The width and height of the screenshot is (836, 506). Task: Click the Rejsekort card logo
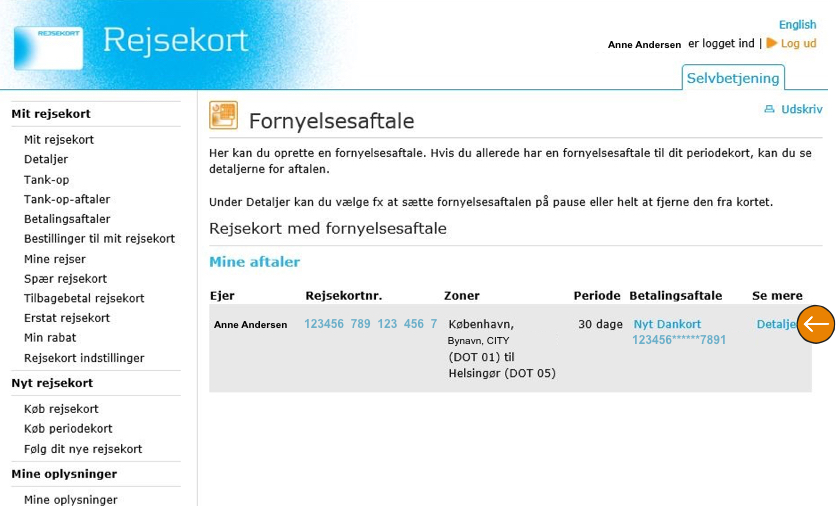tap(48, 47)
